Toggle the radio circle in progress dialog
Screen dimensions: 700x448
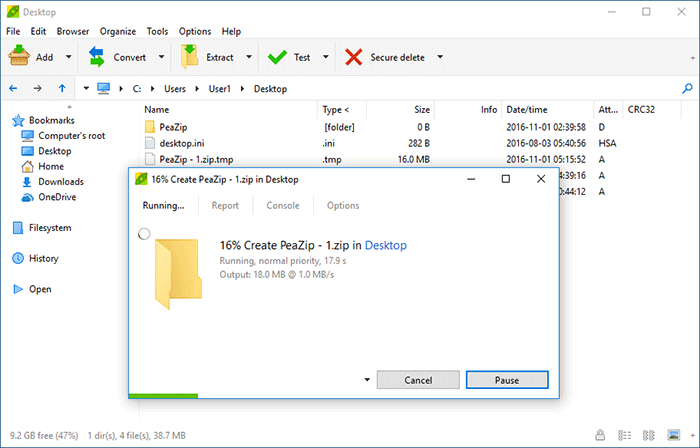coord(144,234)
